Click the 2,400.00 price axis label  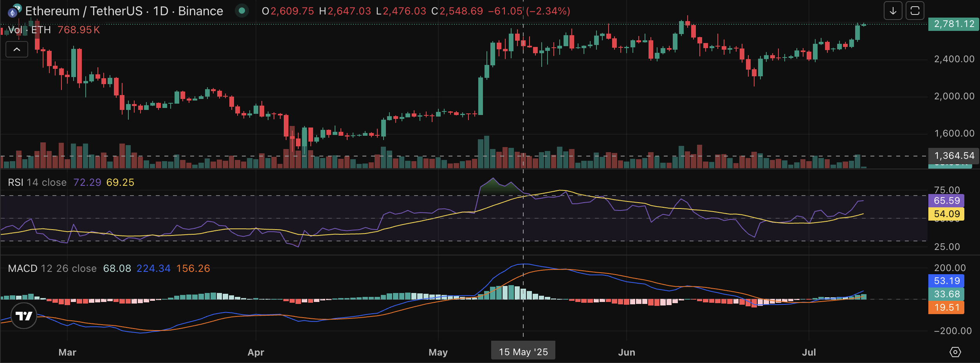click(954, 59)
